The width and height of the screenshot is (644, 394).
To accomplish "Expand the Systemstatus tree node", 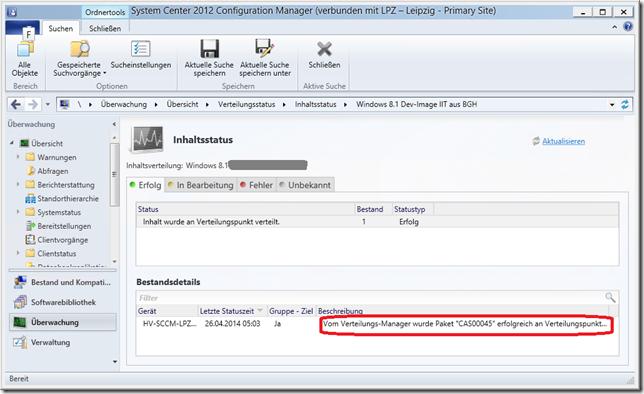I will pyautogui.click(x=18, y=212).
